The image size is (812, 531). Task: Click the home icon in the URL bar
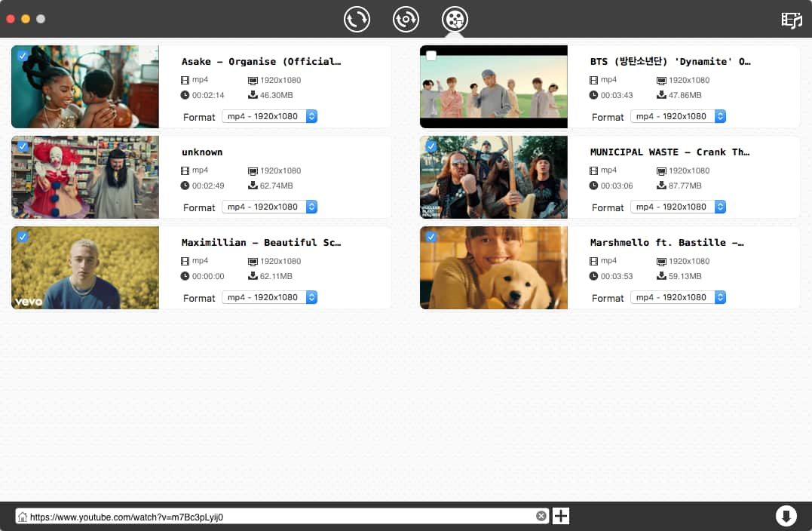pos(23,517)
